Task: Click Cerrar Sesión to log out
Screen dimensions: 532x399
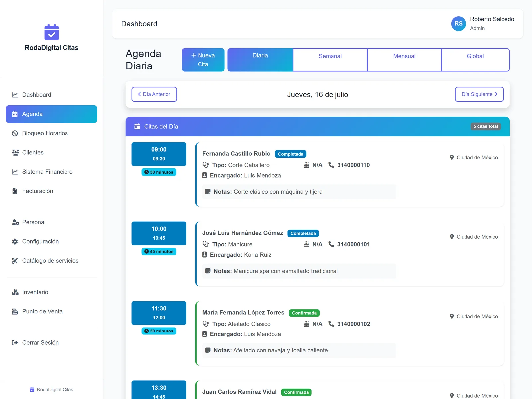Action: 52,343
